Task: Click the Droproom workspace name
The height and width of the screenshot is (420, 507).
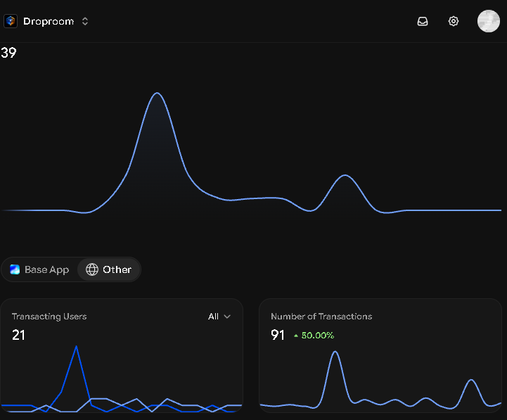Action: [49, 21]
